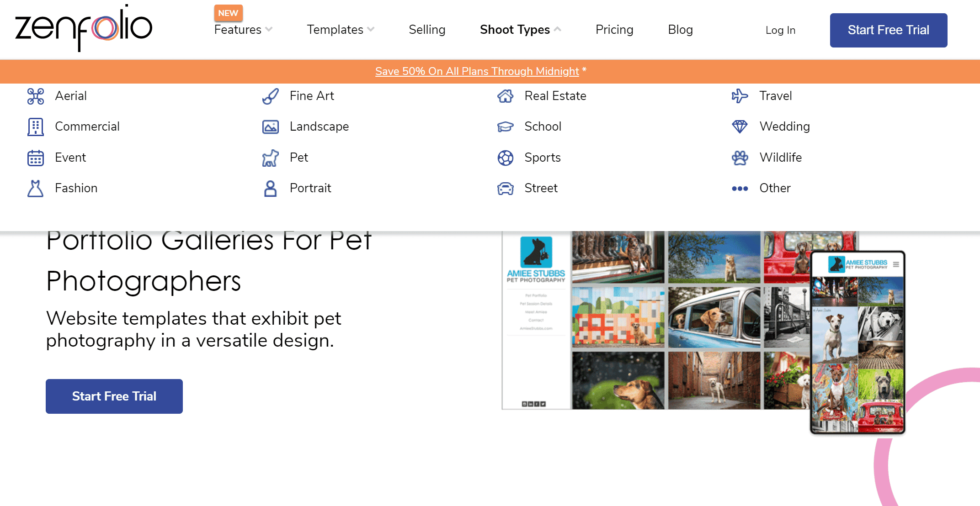Visit the Blog

point(681,30)
